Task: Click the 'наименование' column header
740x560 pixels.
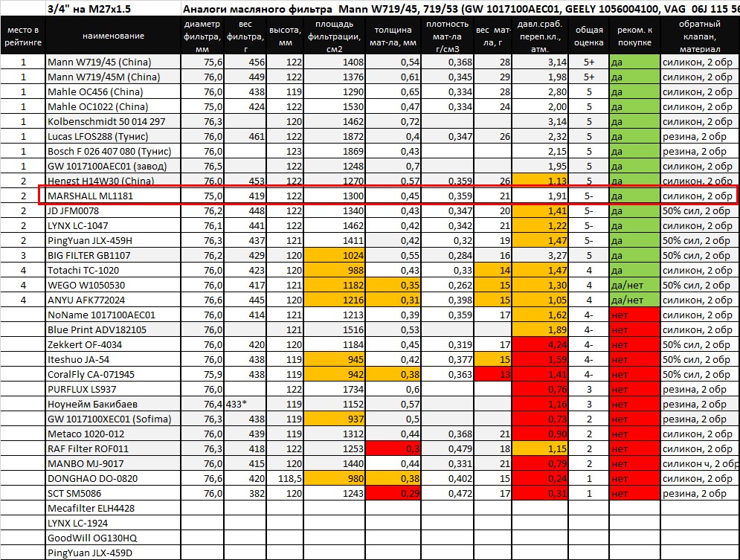Action: point(113,36)
